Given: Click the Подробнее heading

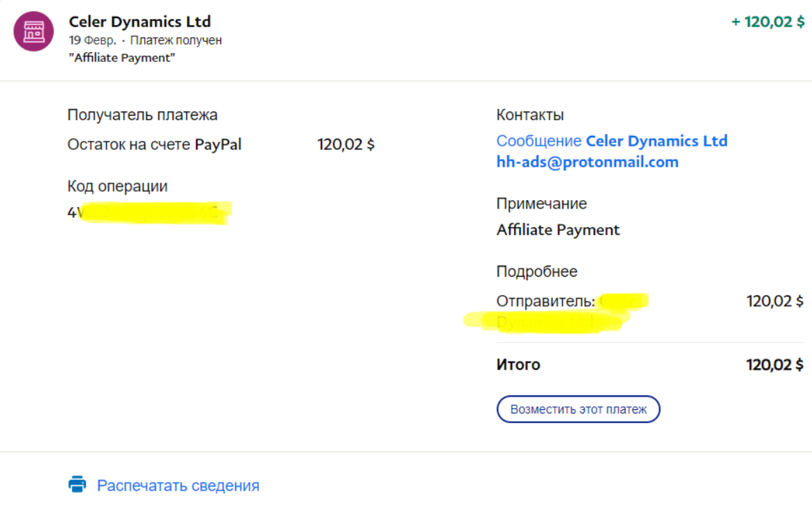Looking at the screenshot, I should click(537, 271).
